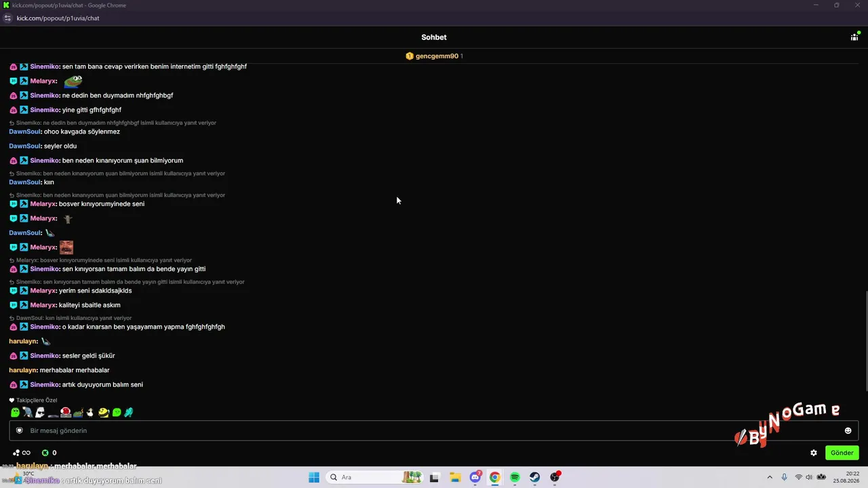Click the 'Takipçilere Özel' followers-only label

click(x=37, y=401)
